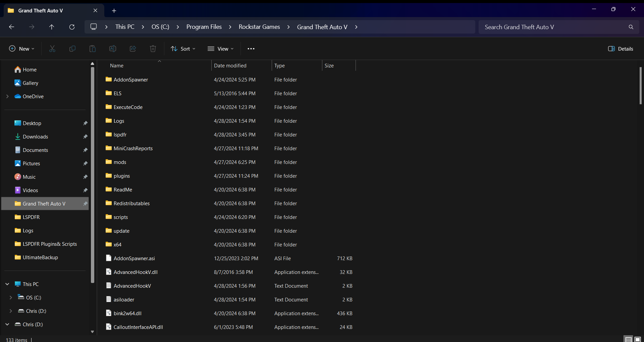This screenshot has height=342, width=644.
Task: Click the Date modified column header
Action: pyautogui.click(x=230, y=66)
